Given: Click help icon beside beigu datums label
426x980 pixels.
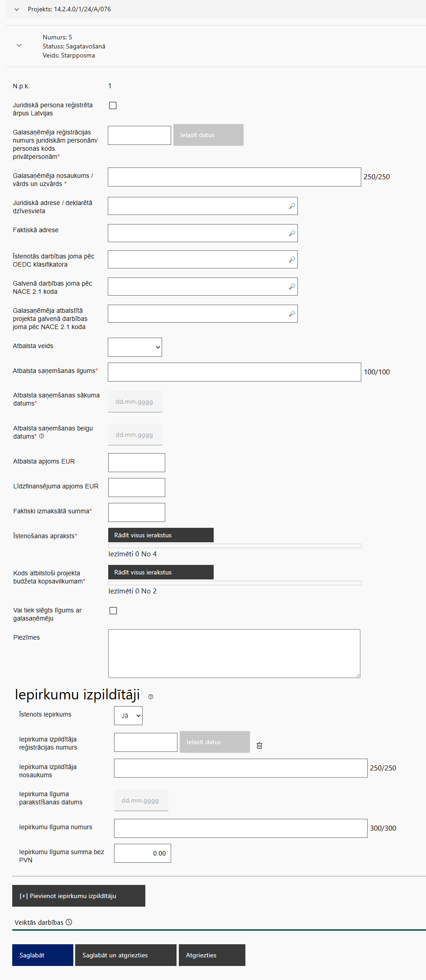Looking at the screenshot, I should coord(42,436).
